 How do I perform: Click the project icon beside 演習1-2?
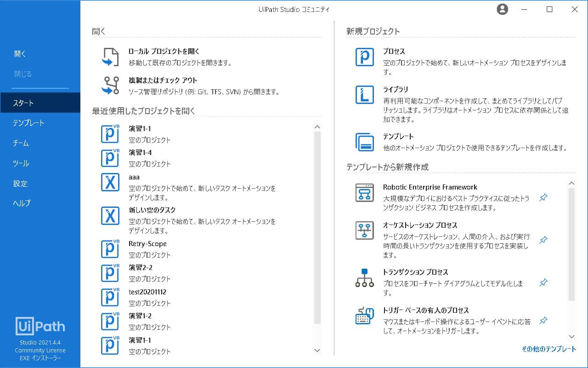pos(110,321)
